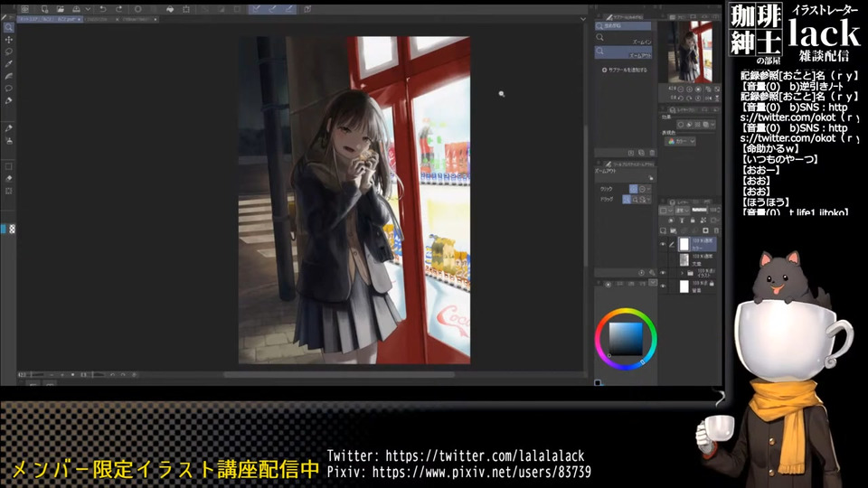Click on the saturation square in color wheel
Viewport: 868px width, 488px height.
pyautogui.click(x=626, y=339)
